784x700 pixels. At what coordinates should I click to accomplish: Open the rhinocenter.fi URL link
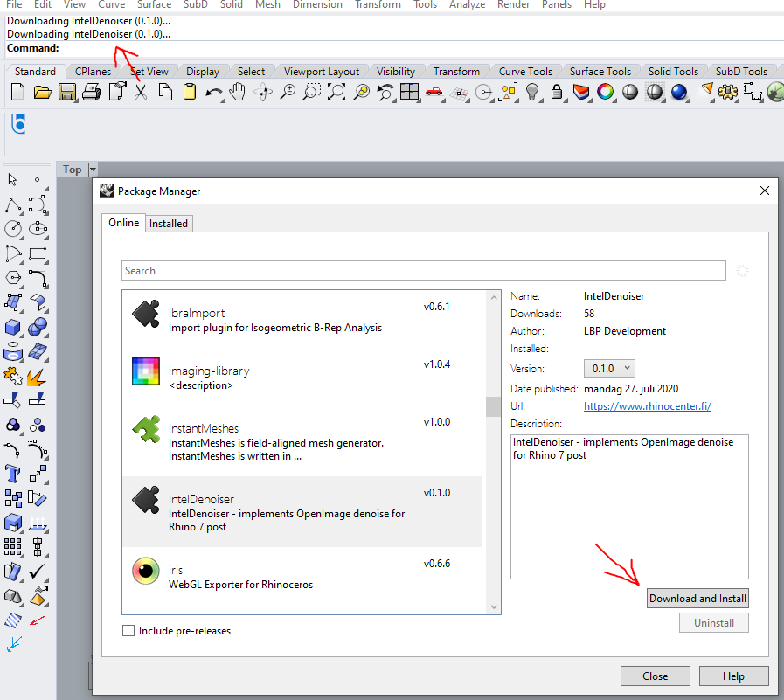tap(648, 406)
